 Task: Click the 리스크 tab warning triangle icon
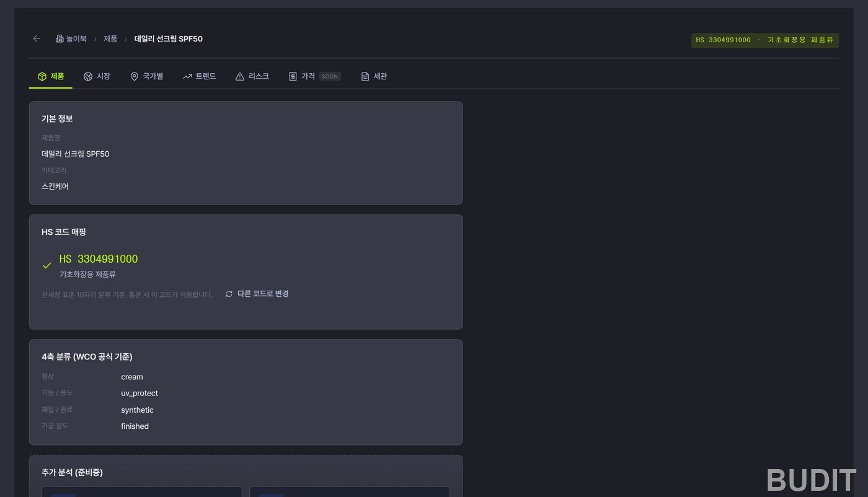(x=240, y=76)
